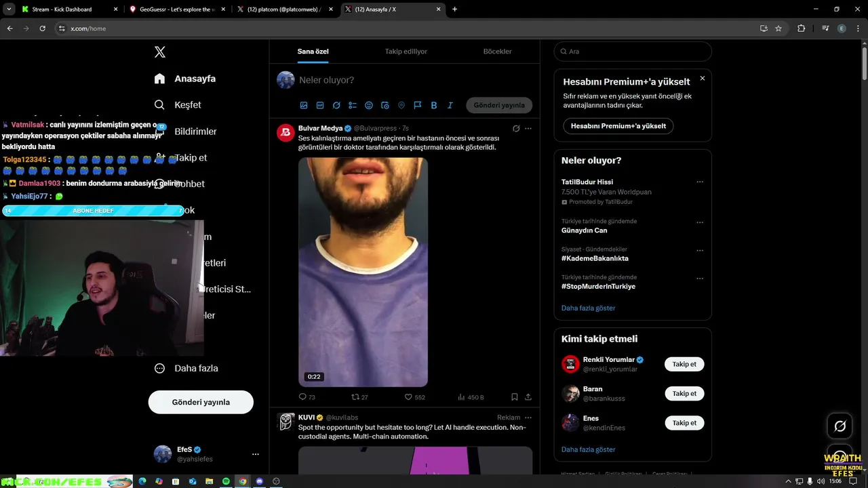Open Daha fazla menu in sidebar
868x488 pixels.
186,368
